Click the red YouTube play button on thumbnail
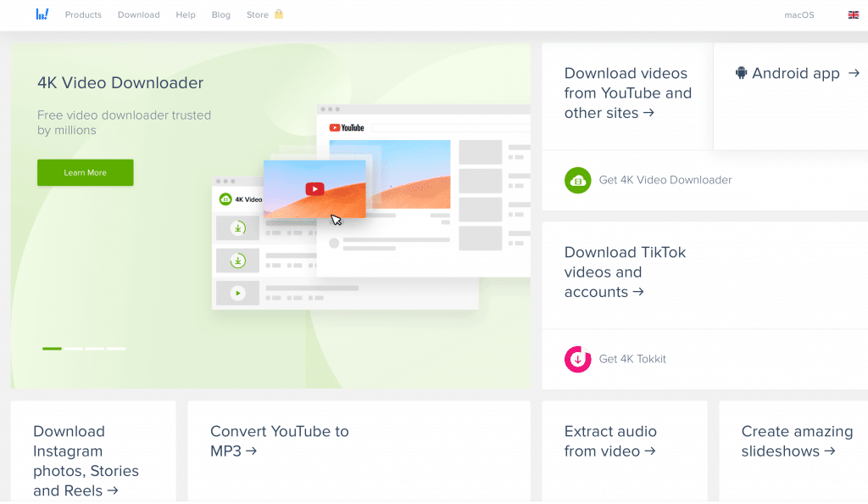868x504 pixels. coord(314,189)
